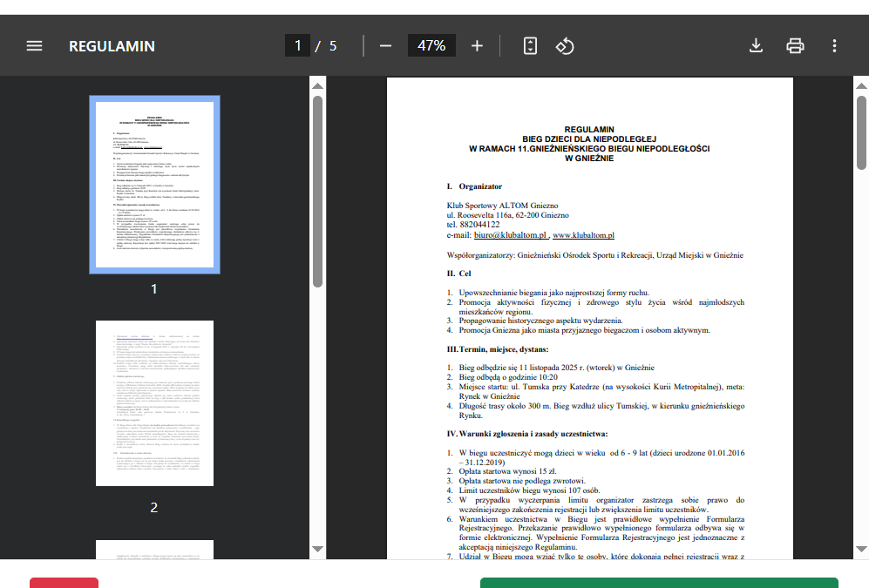
Task: Click the document scrollbar up arrow
Action: pyautogui.click(x=861, y=85)
